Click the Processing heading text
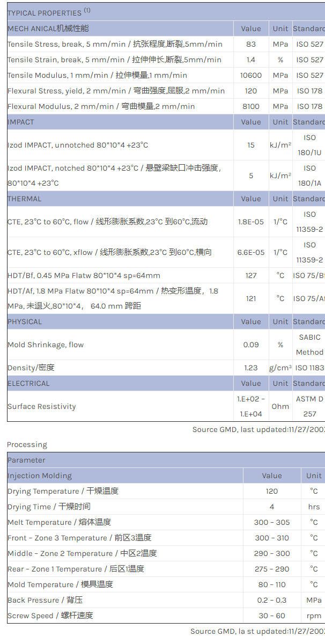Viewport: 325px width, 644px height. coord(27,444)
